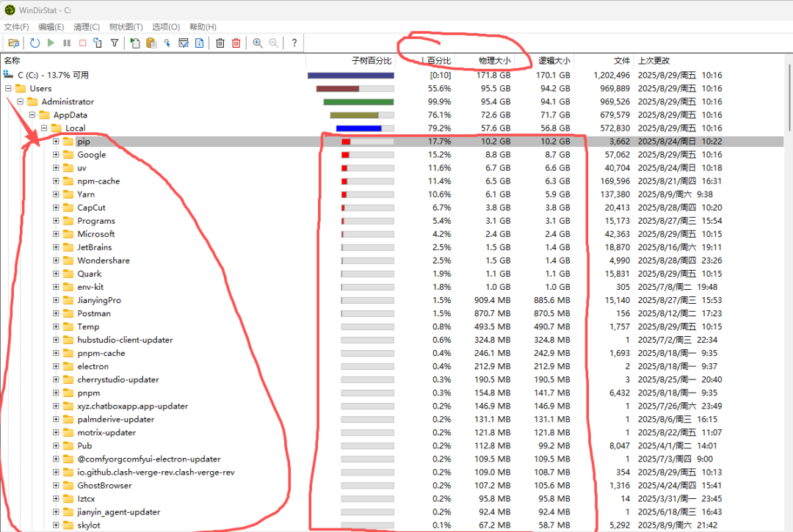Select the JetBrains folder in the tree
The height and width of the screenshot is (532, 793).
point(95,247)
